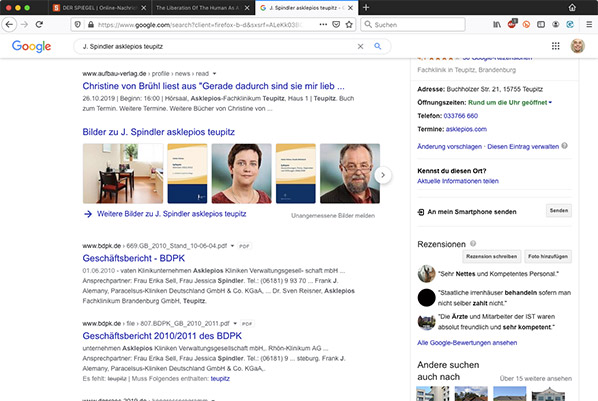This screenshot has width=598, height=401.
Task: Reload the current page
Action: (x=39, y=24)
